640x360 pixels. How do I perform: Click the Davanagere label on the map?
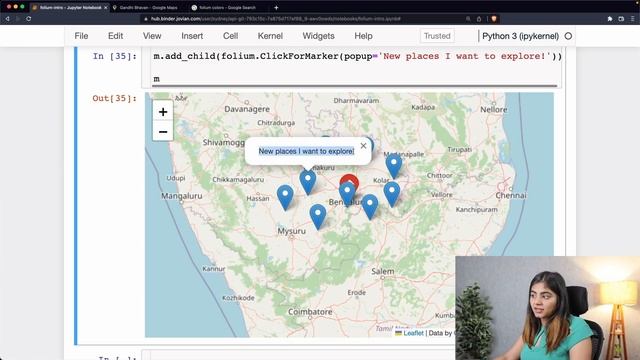pos(247,109)
